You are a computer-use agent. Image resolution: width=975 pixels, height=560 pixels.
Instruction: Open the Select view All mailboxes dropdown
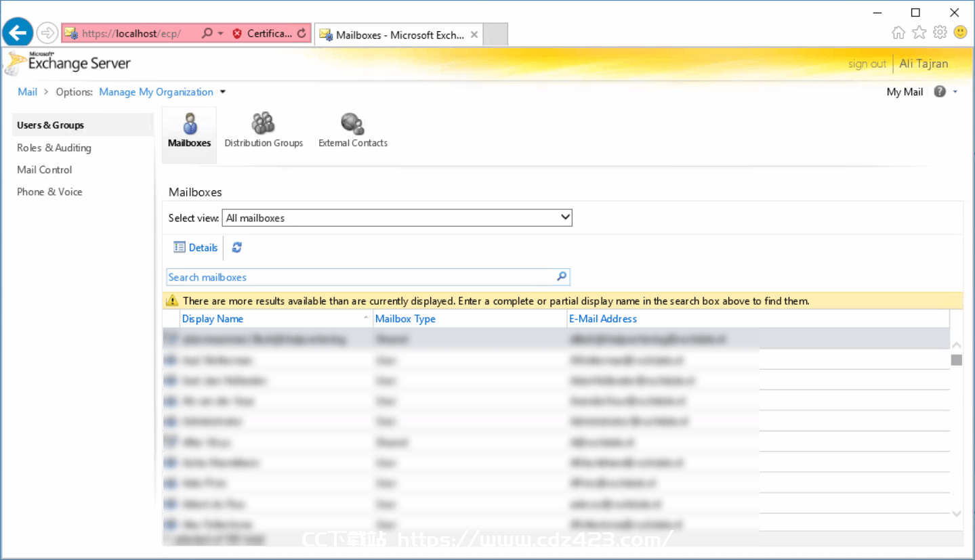(x=397, y=218)
